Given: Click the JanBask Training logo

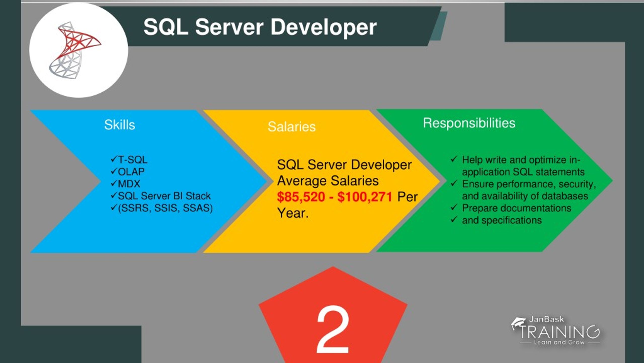Looking at the screenshot, I should [x=556, y=331].
